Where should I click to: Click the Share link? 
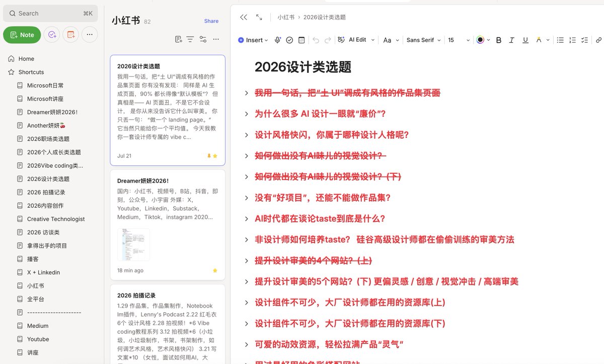[211, 21]
